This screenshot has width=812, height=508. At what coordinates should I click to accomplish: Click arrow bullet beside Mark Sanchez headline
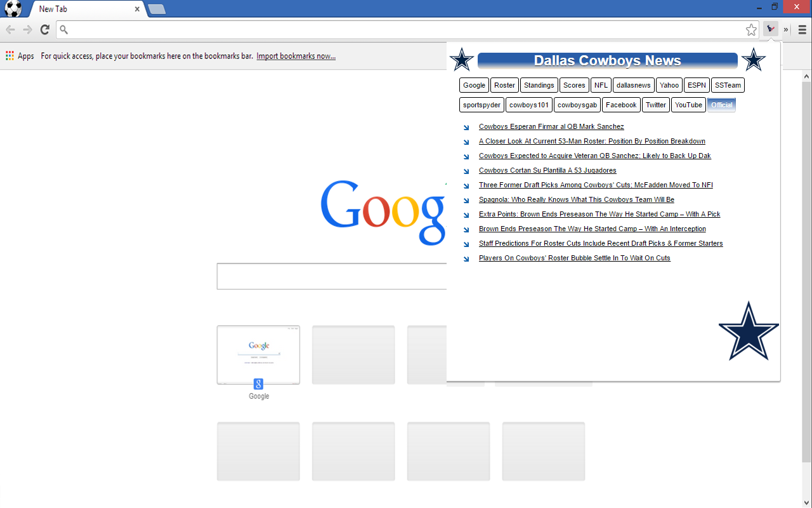(466, 127)
